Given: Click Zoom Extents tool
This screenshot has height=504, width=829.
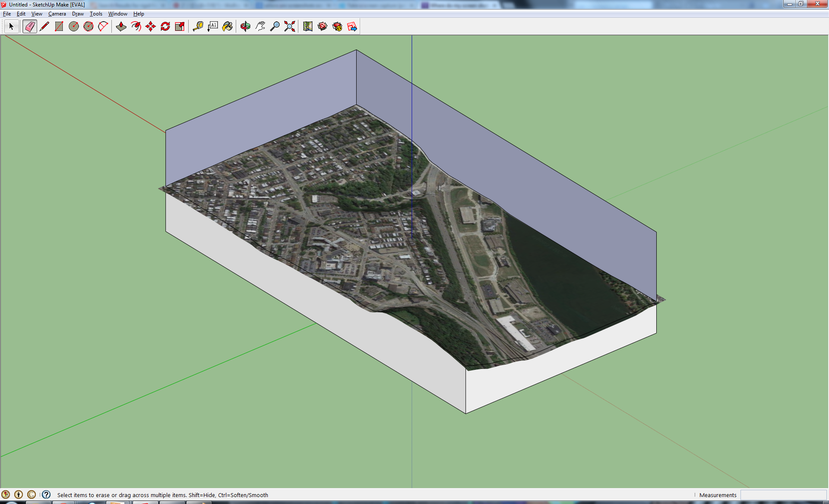Looking at the screenshot, I should pos(290,27).
